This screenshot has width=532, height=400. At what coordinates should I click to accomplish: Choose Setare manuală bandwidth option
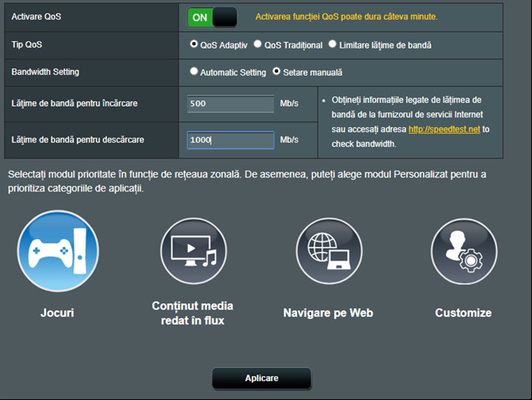tap(277, 71)
